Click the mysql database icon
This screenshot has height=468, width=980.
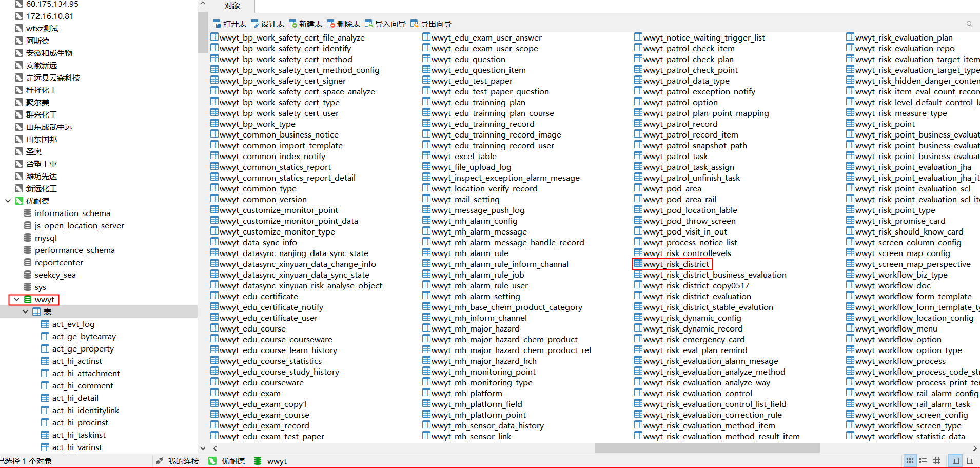[28, 238]
